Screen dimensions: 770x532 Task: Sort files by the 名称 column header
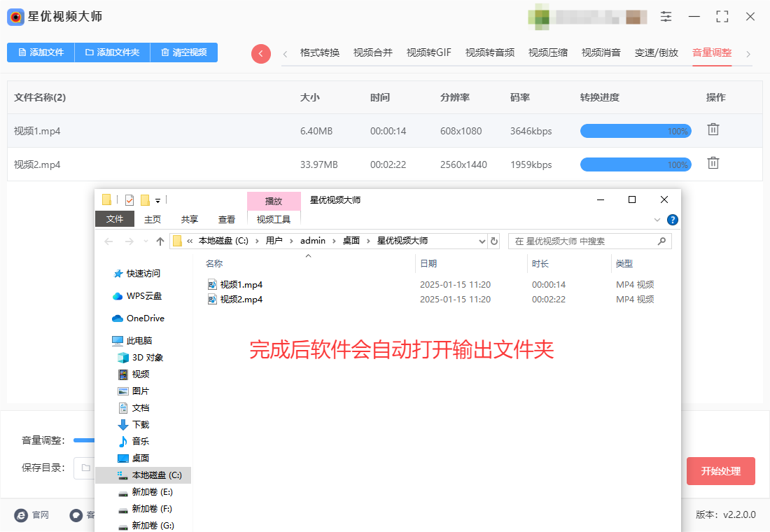click(x=214, y=264)
